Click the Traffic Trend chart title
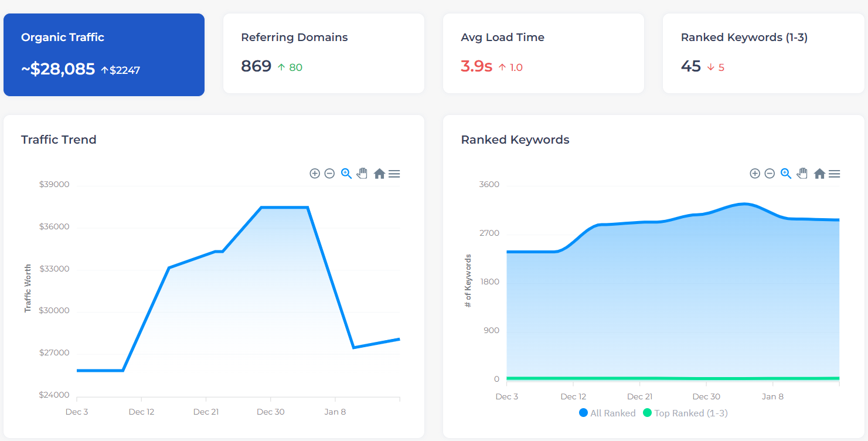 coord(59,140)
